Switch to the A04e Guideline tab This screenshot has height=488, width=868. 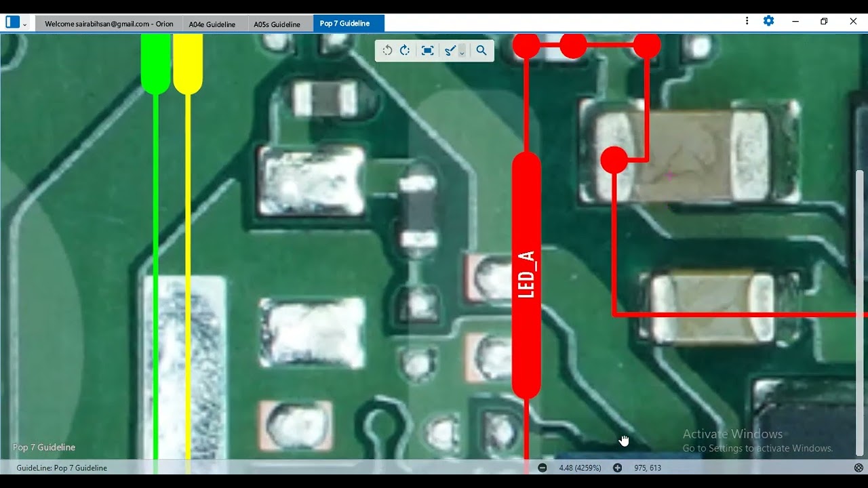[212, 24]
